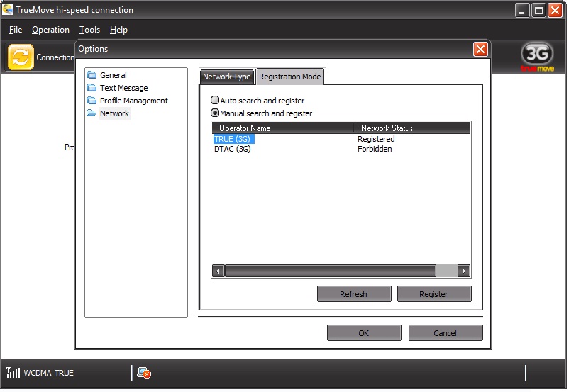Close the TrueMove main window
This screenshot has width=581, height=392.
coord(555,11)
